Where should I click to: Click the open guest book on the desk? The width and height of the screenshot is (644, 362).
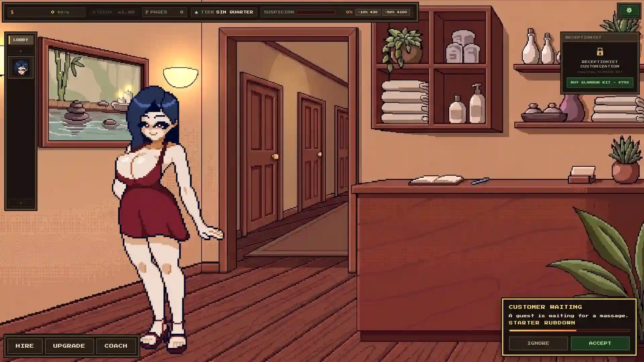pos(436,180)
